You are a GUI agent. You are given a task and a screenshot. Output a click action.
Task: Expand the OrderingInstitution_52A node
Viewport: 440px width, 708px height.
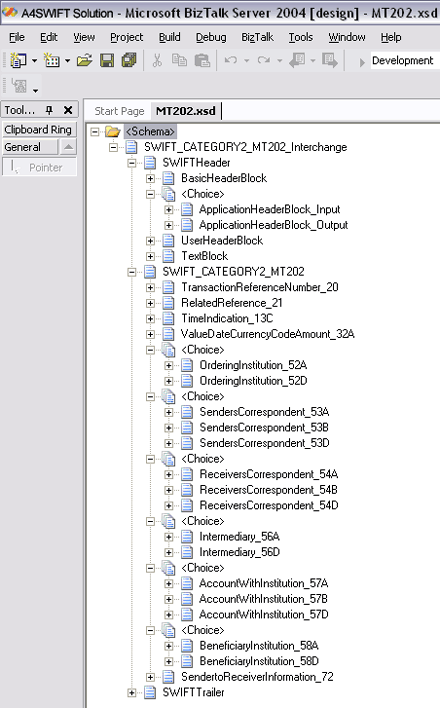[x=169, y=365]
